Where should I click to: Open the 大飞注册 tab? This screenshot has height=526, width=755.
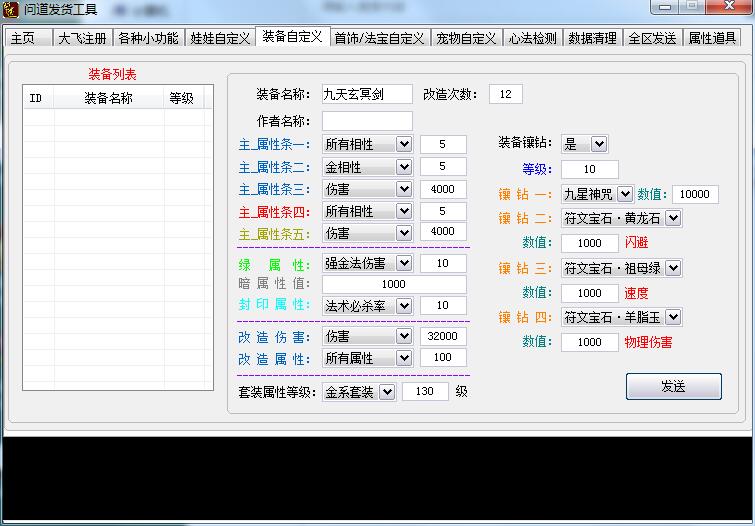[81, 38]
